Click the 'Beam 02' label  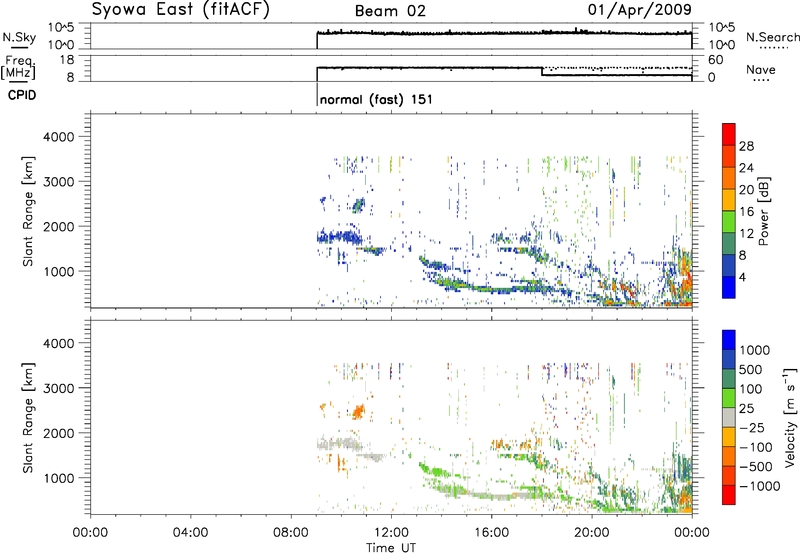[390, 11]
